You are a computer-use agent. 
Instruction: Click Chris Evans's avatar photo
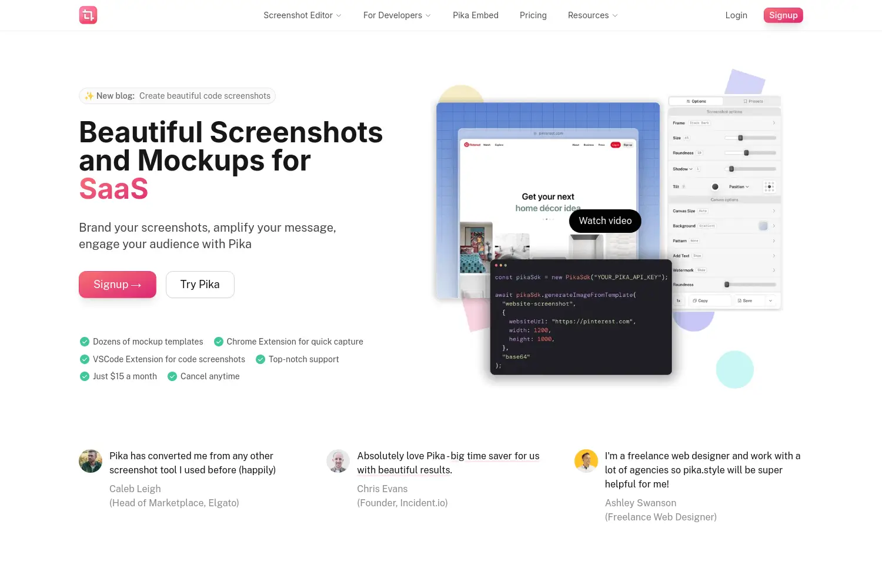coord(338,461)
